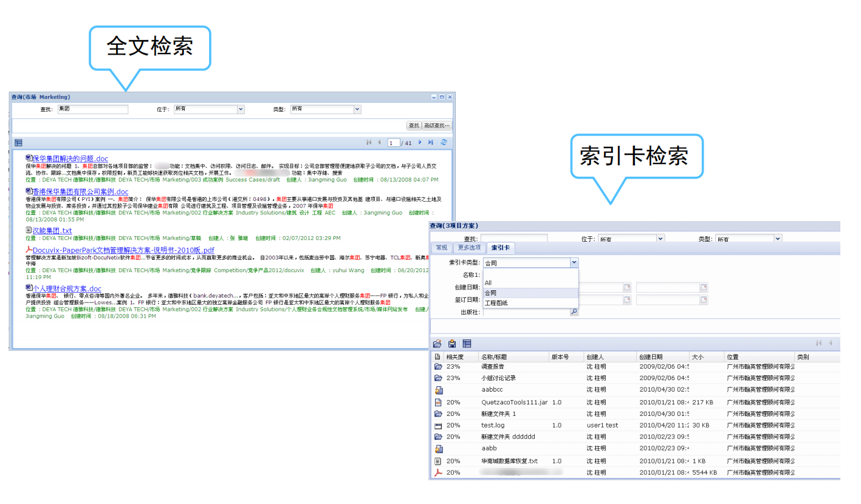861x504 pixels.
Task: Expand the 位于 dropdown in Marketing search
Action: [x=241, y=109]
